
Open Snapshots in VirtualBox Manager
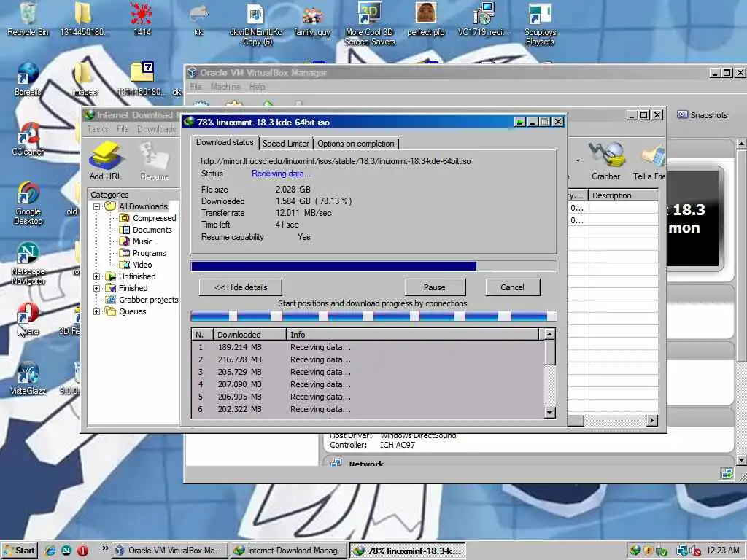[703, 114]
